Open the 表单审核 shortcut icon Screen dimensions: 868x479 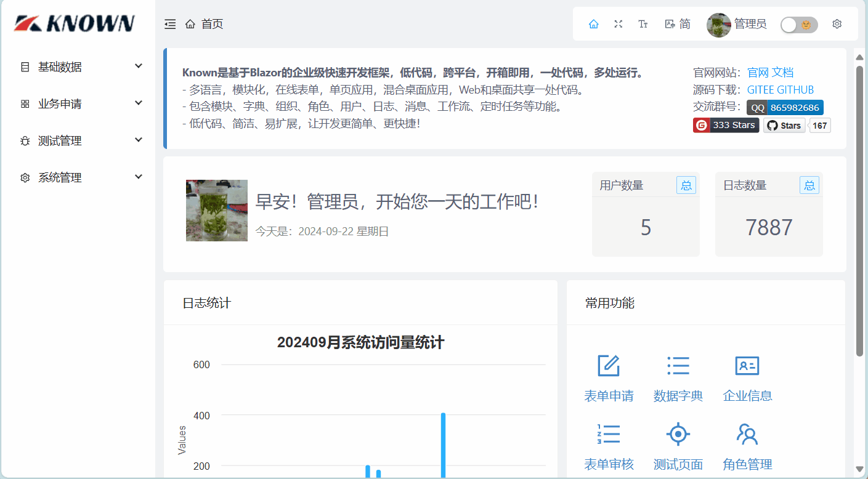coord(609,434)
